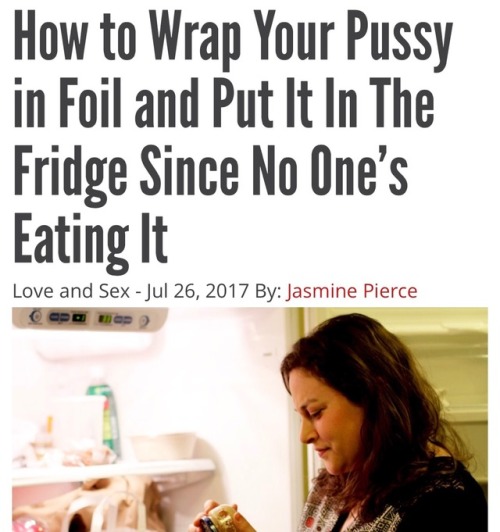Open the article's featured photo
This screenshot has height=532, width=500.
(x=250, y=419)
